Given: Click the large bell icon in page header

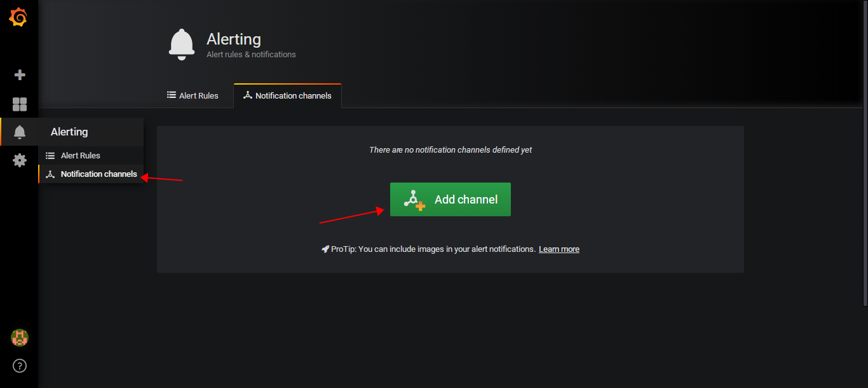Looking at the screenshot, I should (x=182, y=45).
